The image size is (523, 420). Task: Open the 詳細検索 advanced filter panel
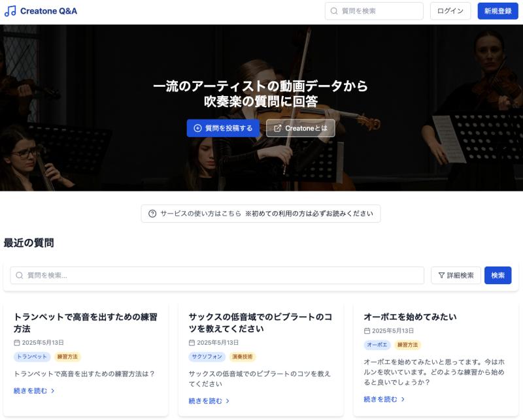(x=456, y=276)
